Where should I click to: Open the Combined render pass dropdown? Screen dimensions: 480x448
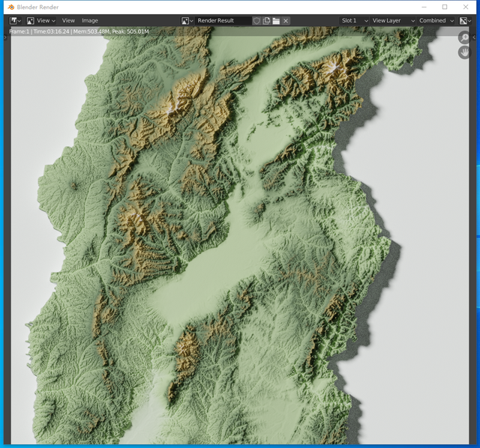436,20
